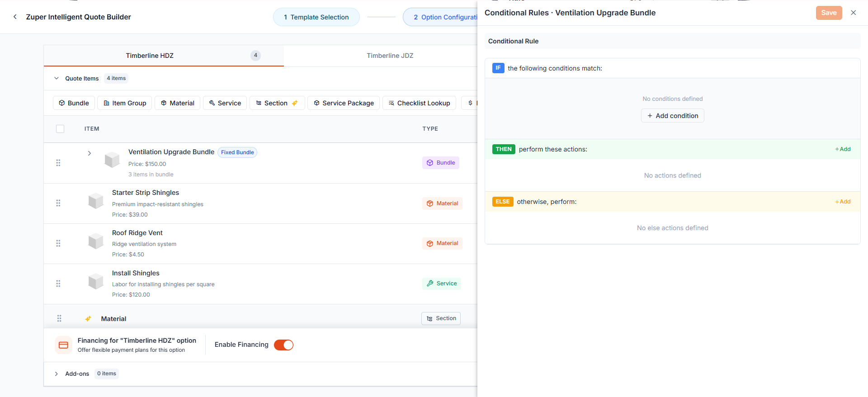Open step 1 Template Selection

pos(316,17)
